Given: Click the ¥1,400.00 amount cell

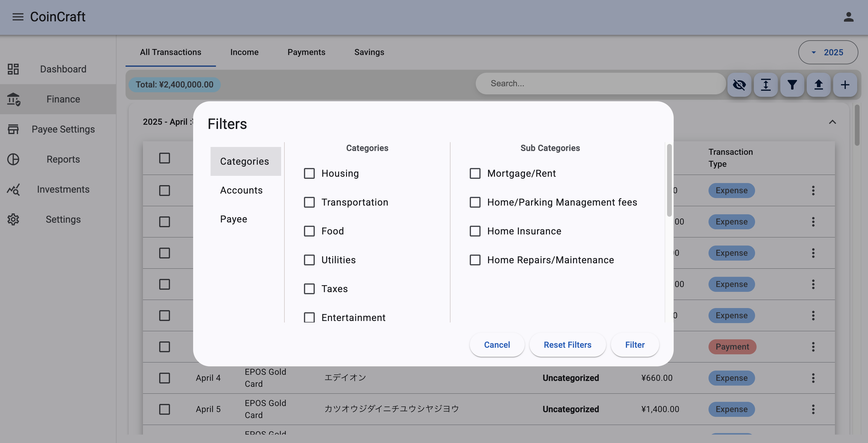Looking at the screenshot, I should [x=660, y=409].
